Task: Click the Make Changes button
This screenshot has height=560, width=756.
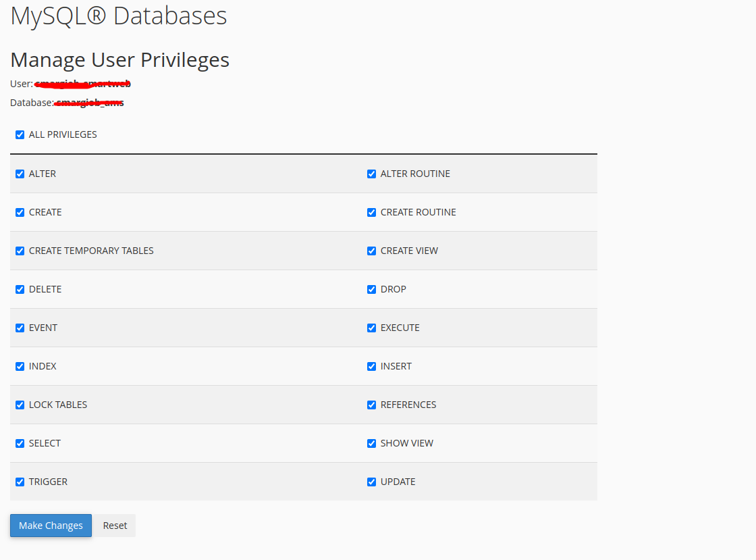Action: point(51,526)
